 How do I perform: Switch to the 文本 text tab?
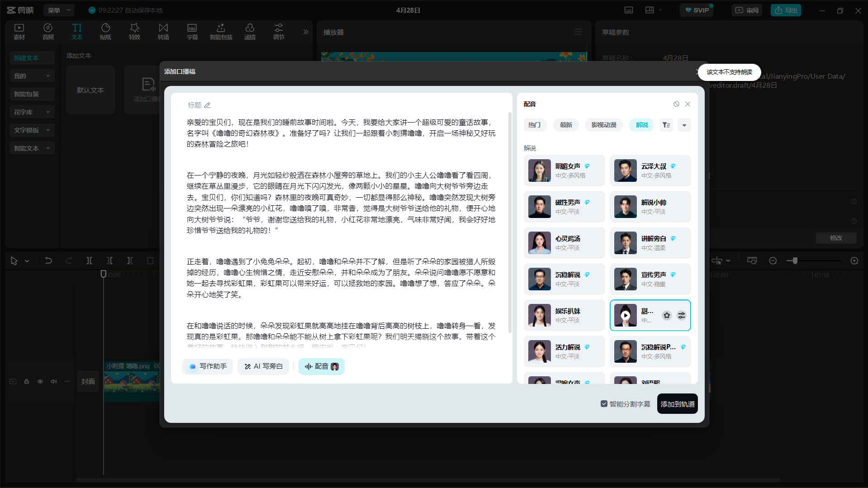tap(77, 32)
